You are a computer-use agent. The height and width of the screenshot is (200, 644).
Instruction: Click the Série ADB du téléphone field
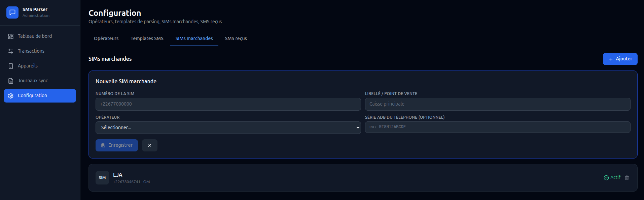[x=497, y=127]
